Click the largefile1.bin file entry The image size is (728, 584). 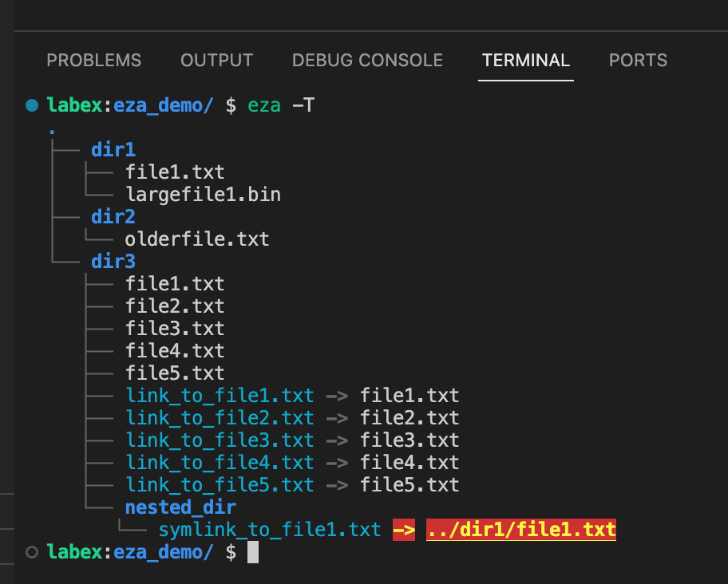[x=203, y=194]
